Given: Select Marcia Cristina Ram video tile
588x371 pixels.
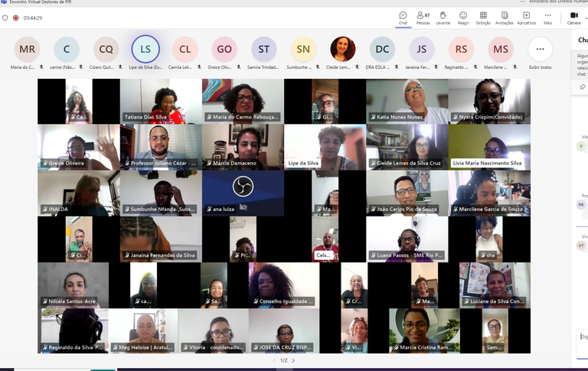Looking at the screenshot, I should click(424, 331).
